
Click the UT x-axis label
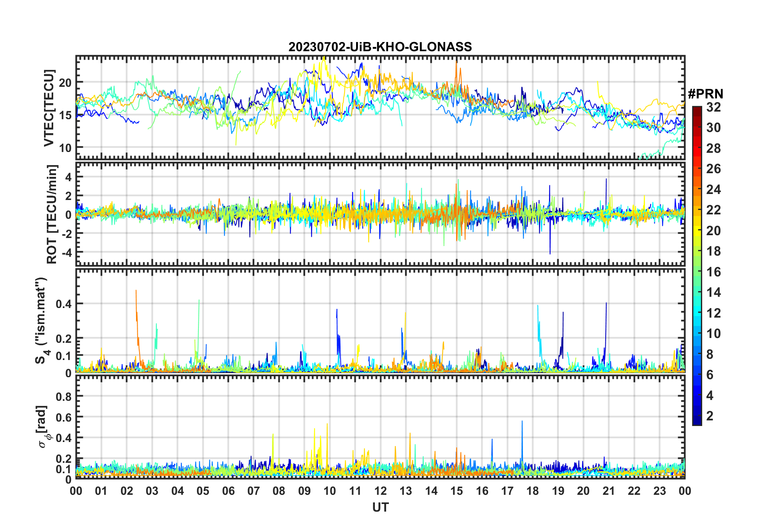pos(380,507)
